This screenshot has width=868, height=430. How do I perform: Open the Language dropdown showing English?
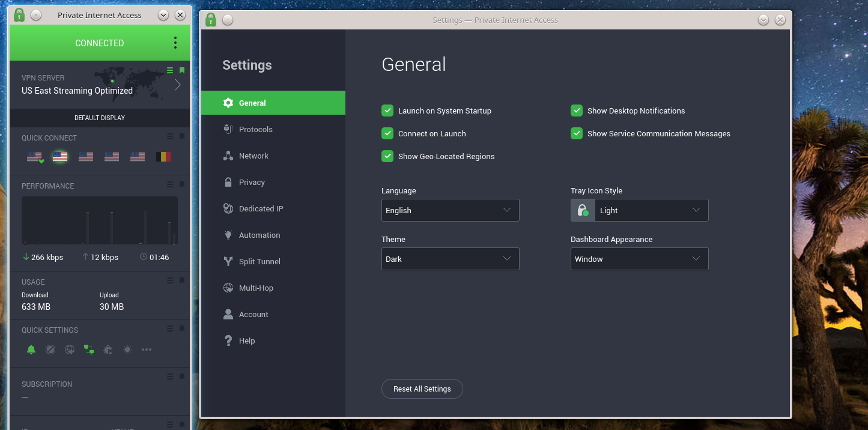451,210
